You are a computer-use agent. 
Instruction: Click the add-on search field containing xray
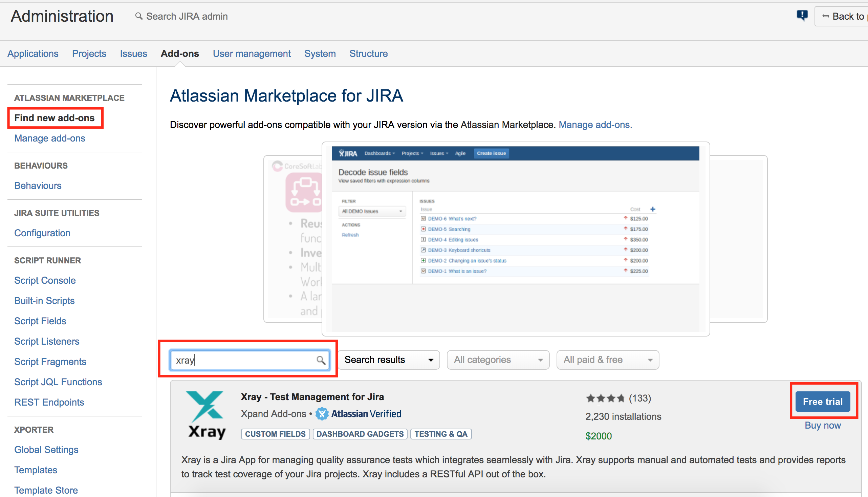point(249,360)
